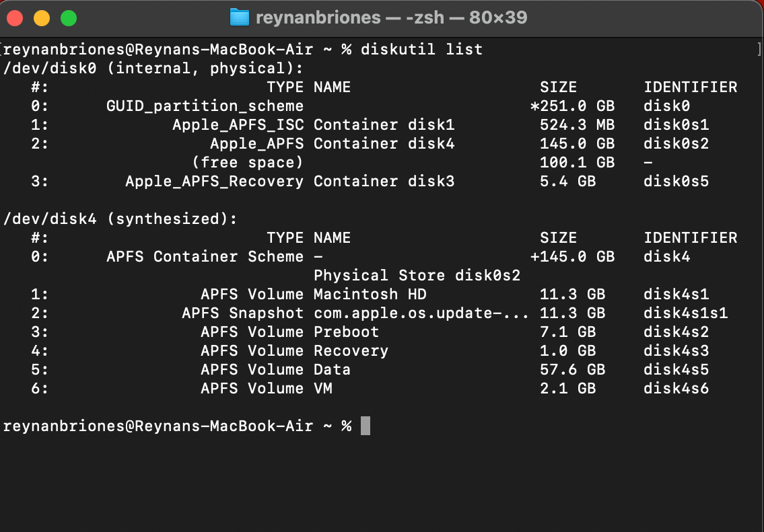The image size is (764, 532).
Task: Close the Terminal window with red button
Action: point(15,18)
